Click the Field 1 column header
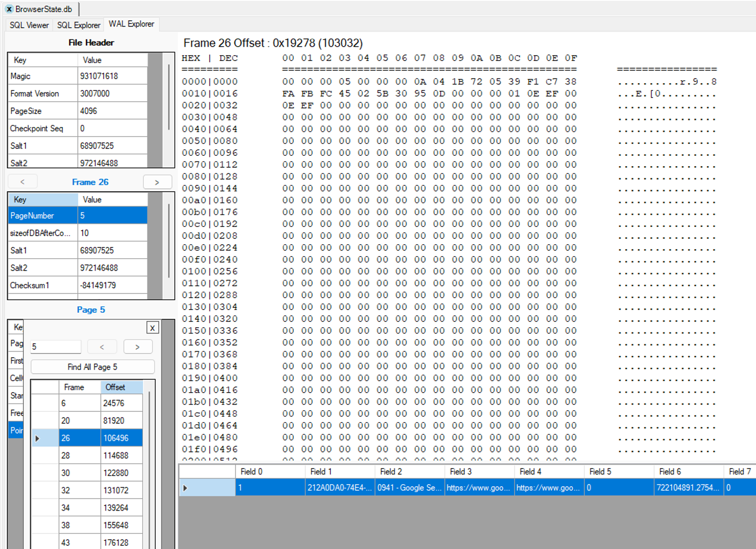Screen dimensions: 756x549 (x=340, y=472)
